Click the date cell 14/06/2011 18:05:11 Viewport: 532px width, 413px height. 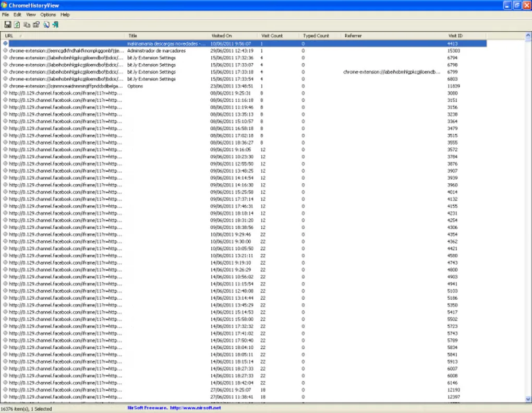pos(232,354)
